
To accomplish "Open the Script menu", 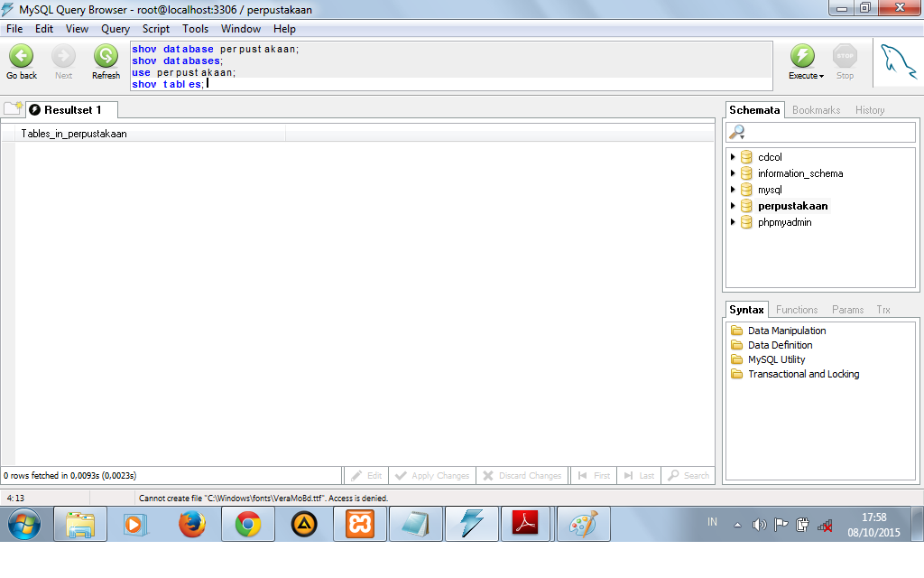I will (x=155, y=29).
